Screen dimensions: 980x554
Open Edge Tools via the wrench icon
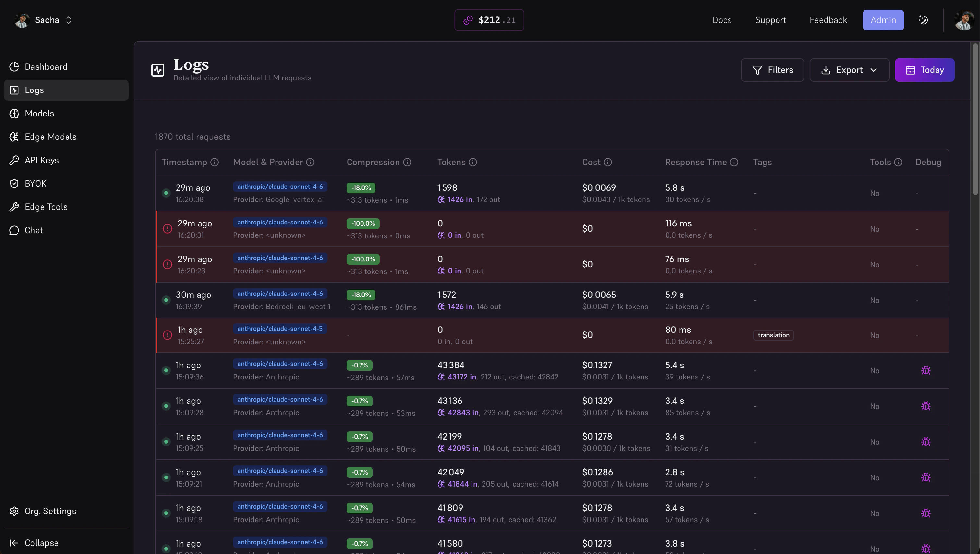[14, 207]
